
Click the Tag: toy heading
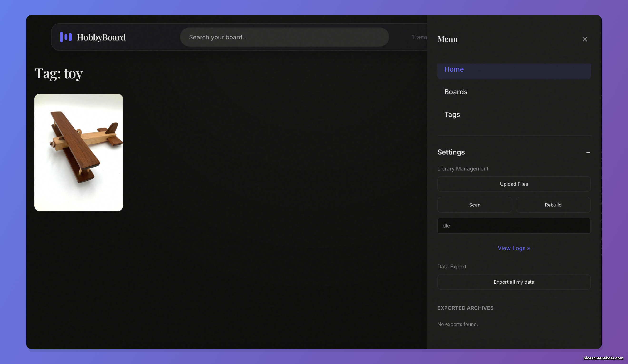pyautogui.click(x=59, y=73)
